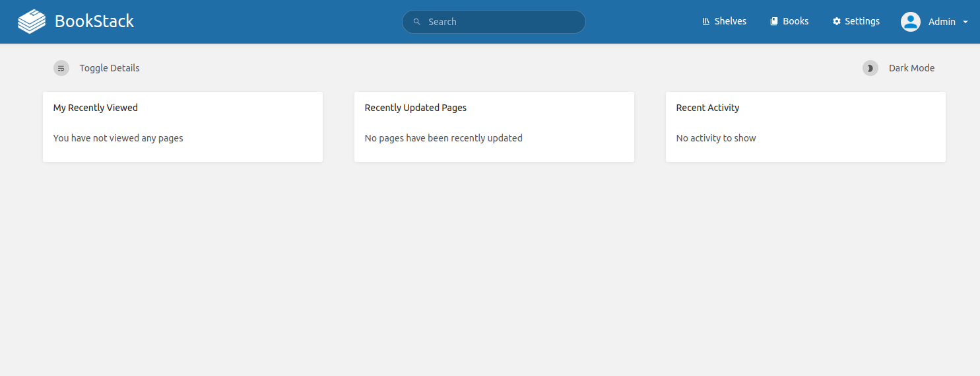
Task: Click the Books icon in the header
Action: [x=774, y=22]
